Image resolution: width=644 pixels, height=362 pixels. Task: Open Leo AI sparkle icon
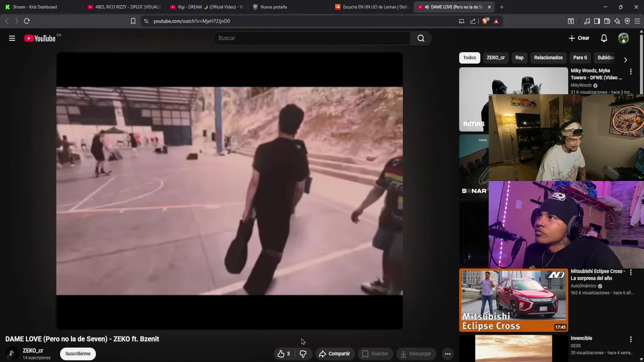coord(617,21)
